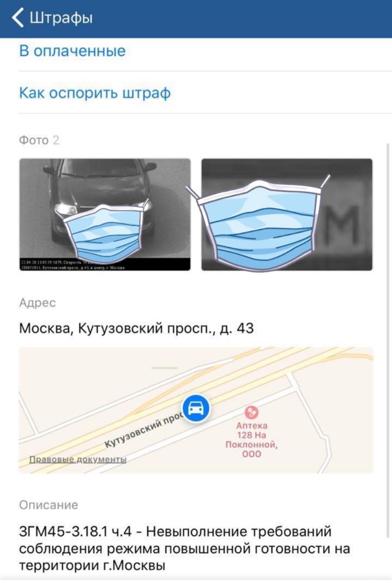Open the Штрафы header title
This screenshot has width=392, height=581.
pyautogui.click(x=61, y=18)
